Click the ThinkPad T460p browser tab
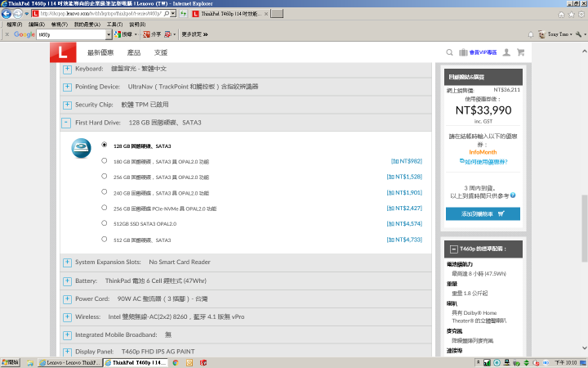588x368 pixels. coord(229,14)
